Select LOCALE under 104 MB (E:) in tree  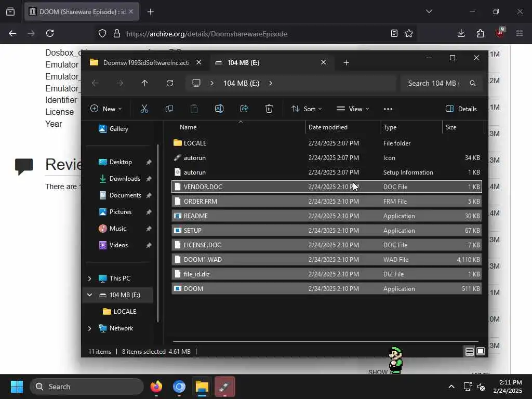pos(125,312)
